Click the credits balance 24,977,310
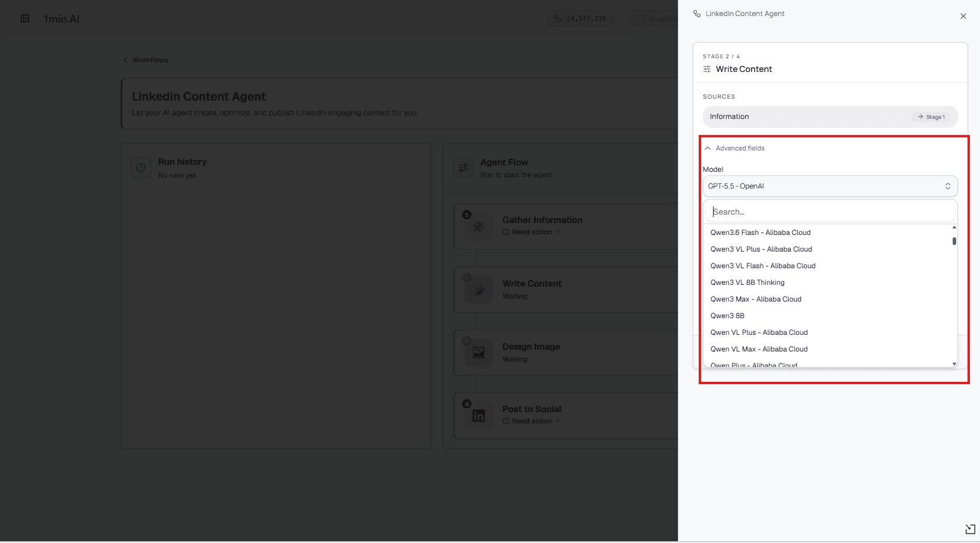 (x=580, y=18)
